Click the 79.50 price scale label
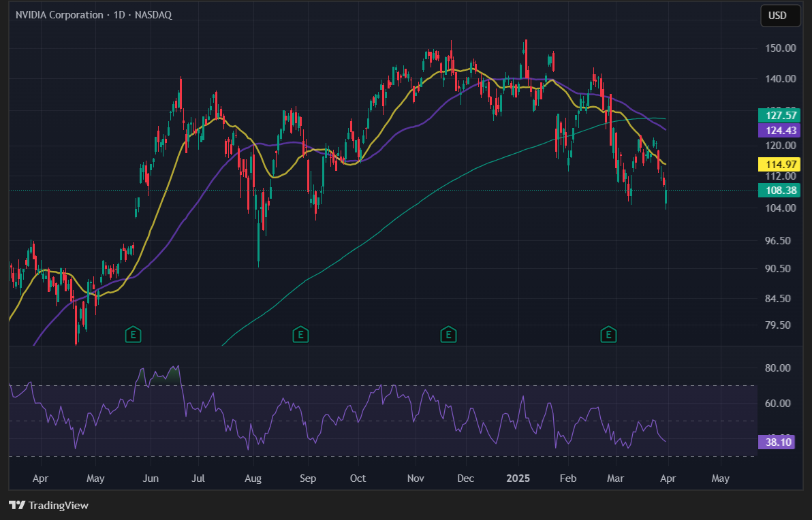 click(x=777, y=325)
